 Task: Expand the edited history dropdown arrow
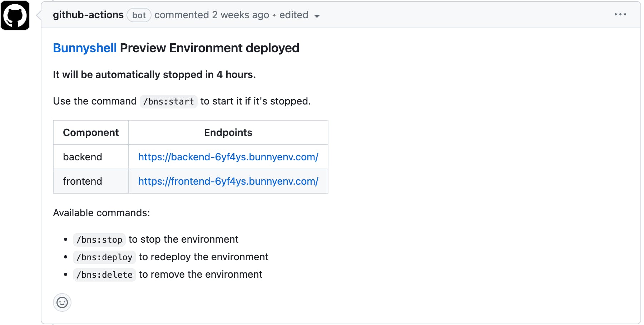coord(317,16)
